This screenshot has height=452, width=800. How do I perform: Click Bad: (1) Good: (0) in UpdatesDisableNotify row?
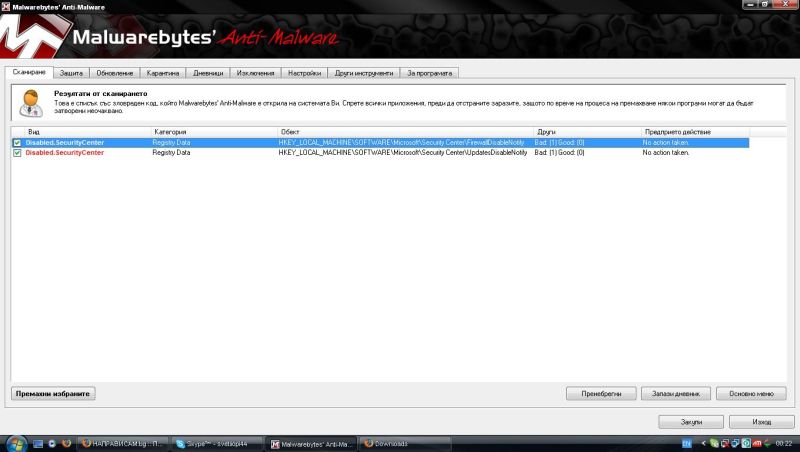click(x=560, y=153)
